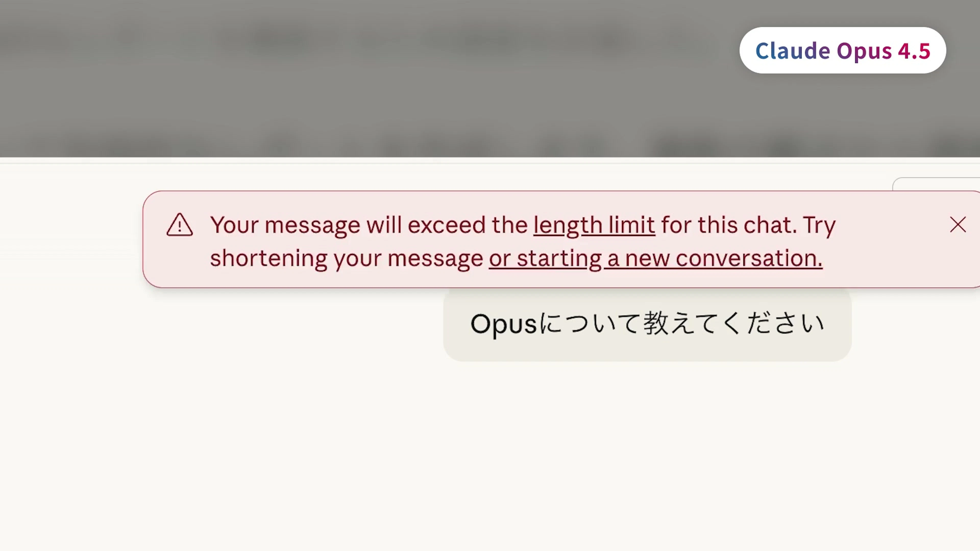
Task: Click the word "Opus" in user message
Action: (503, 324)
